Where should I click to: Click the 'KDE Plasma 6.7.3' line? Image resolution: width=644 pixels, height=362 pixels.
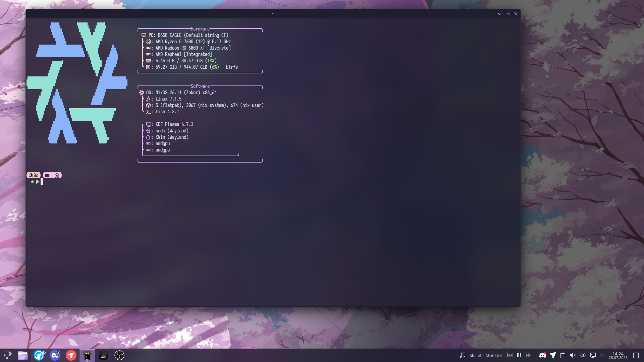click(x=170, y=124)
